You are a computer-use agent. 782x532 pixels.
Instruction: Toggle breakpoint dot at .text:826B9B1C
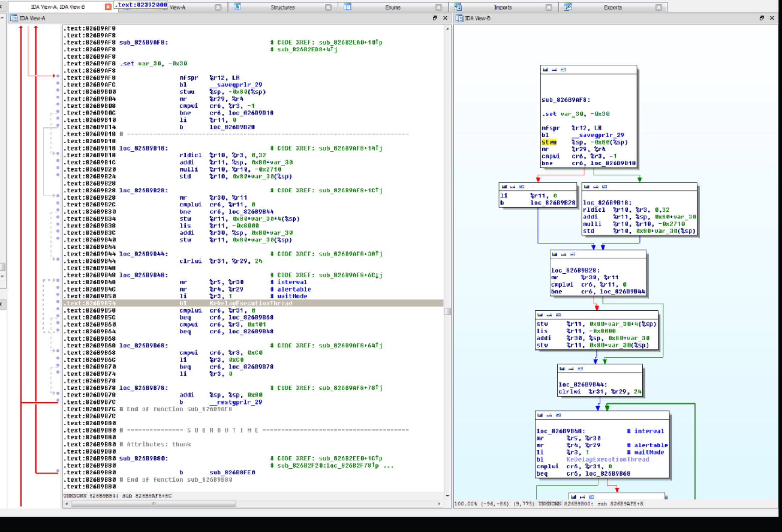[58, 161]
